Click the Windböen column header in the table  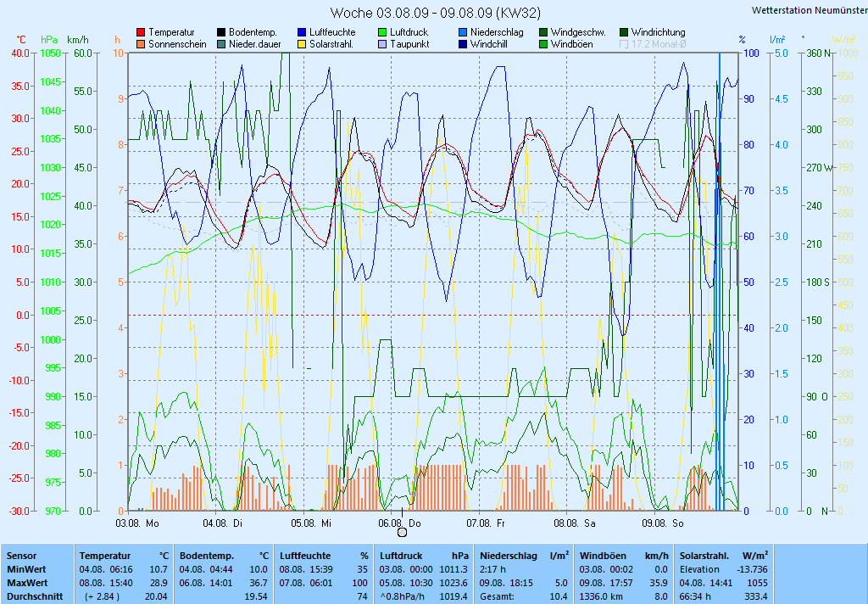click(603, 556)
